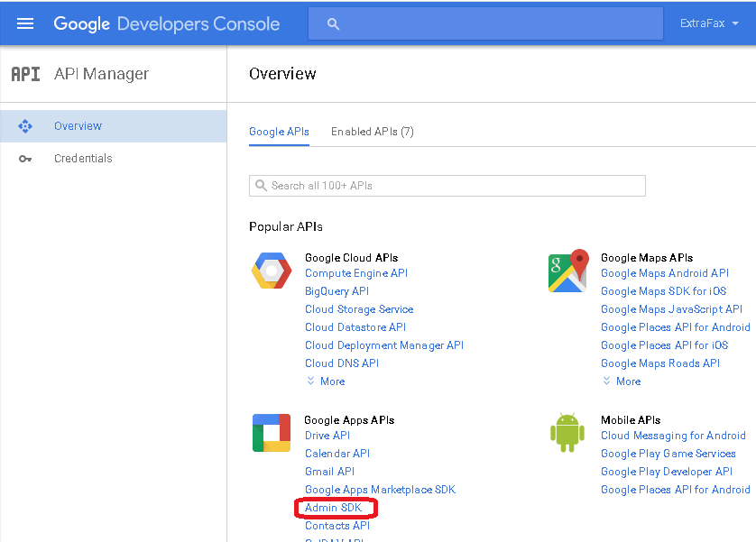This screenshot has height=542, width=756.
Task: Select Overview in the sidebar
Action: pos(114,126)
